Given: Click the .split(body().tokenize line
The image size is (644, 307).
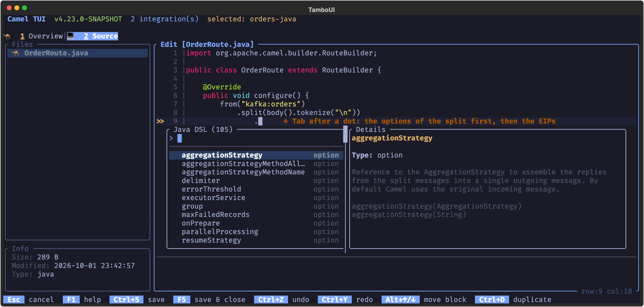Looking at the screenshot, I should pyautogui.click(x=299, y=112).
